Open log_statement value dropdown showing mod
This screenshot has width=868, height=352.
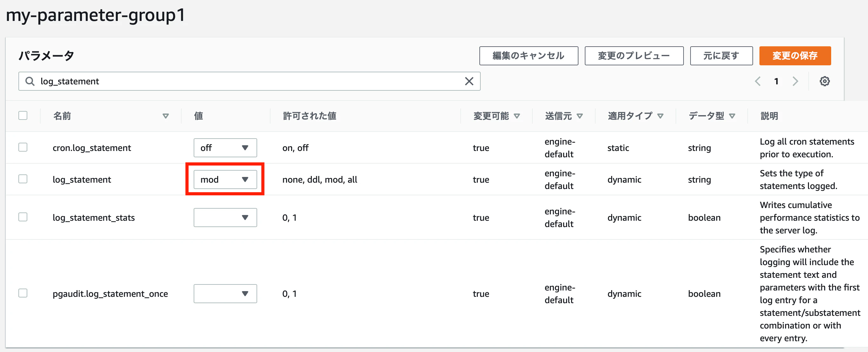click(x=225, y=179)
